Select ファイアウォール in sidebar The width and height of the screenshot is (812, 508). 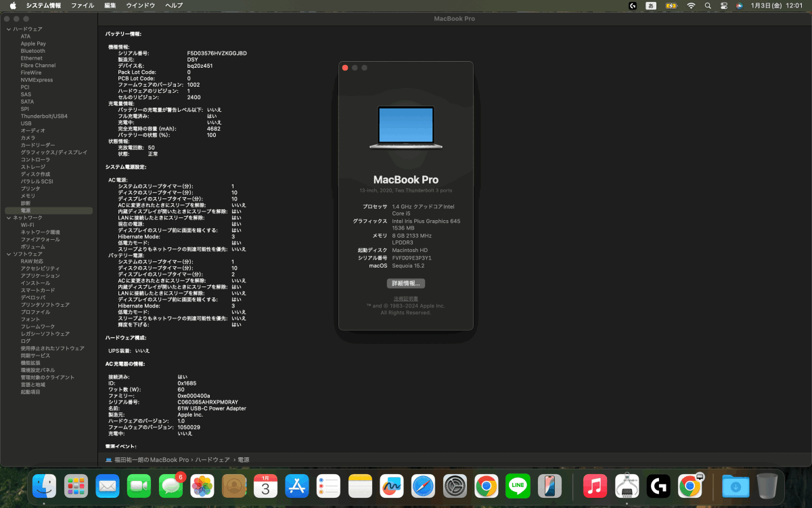(x=40, y=239)
